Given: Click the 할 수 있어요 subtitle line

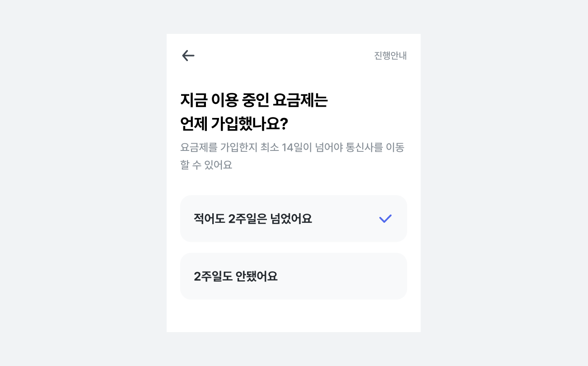Looking at the screenshot, I should pos(206,165).
